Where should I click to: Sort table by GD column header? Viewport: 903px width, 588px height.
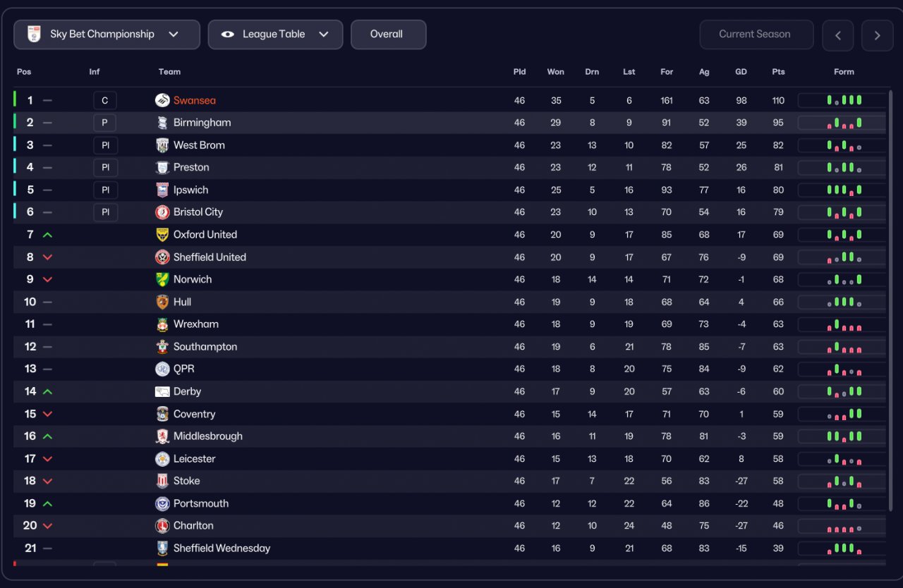click(x=741, y=72)
